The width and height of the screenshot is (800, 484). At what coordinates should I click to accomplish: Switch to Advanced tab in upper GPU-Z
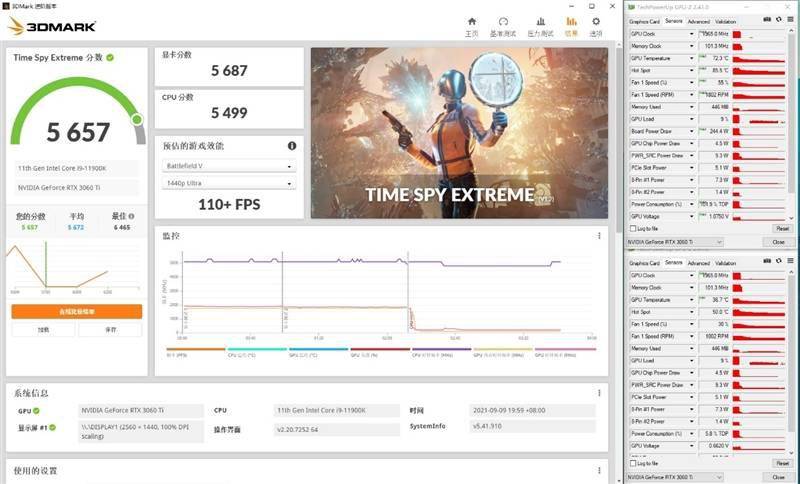[x=698, y=21]
